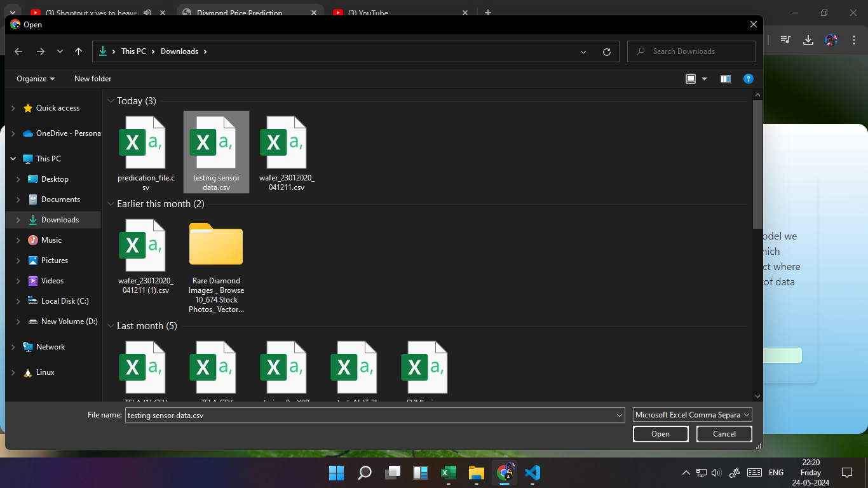Collapse the This PC tree node

13,159
